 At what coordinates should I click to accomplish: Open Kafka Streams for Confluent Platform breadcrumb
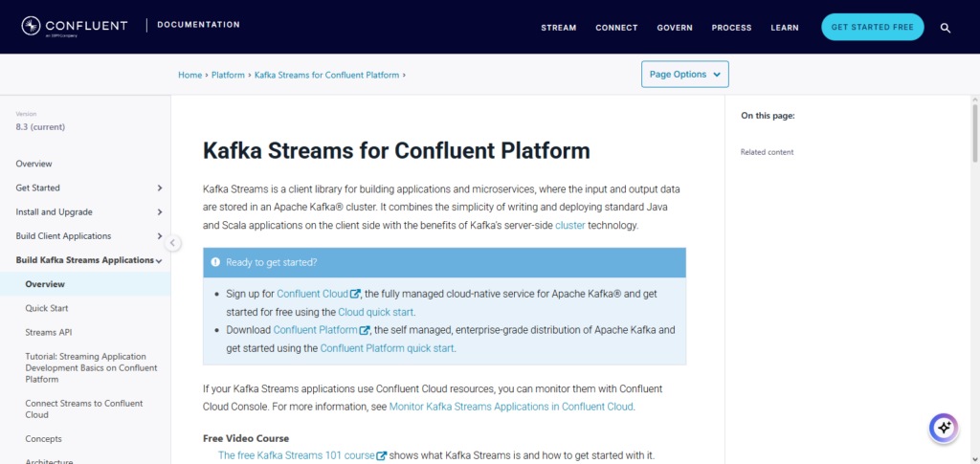(327, 75)
